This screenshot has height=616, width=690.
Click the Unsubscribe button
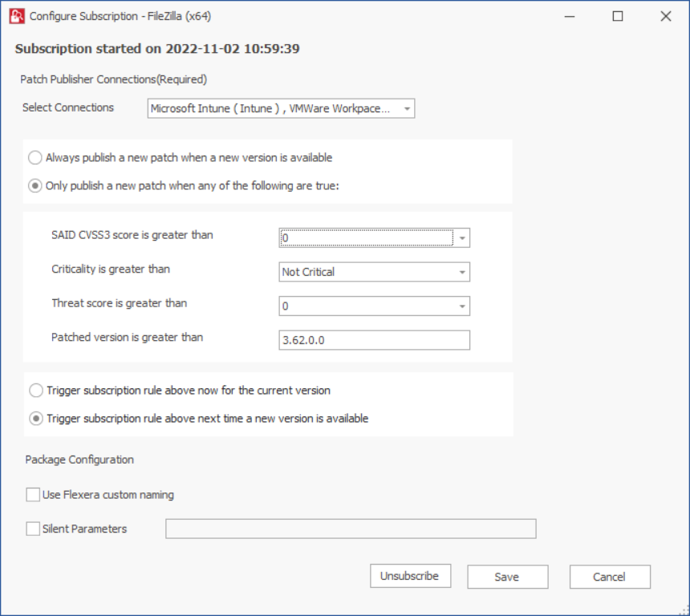click(411, 576)
